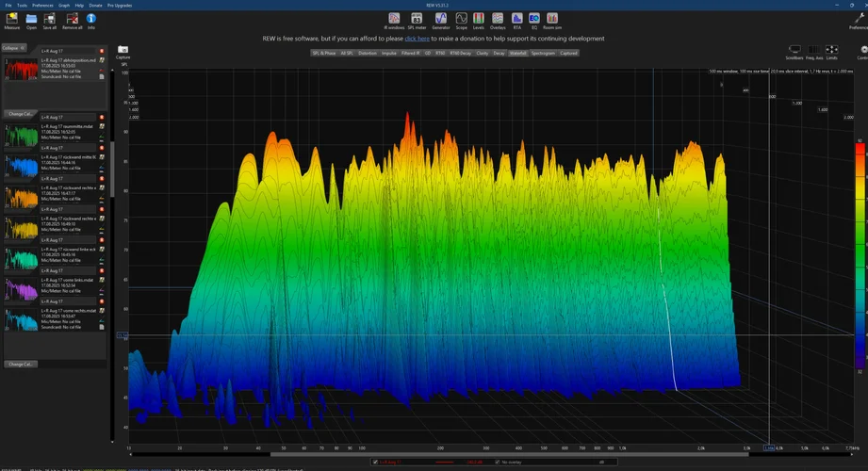
Task: Select the RT60 Decay graph tab
Action: (460, 54)
